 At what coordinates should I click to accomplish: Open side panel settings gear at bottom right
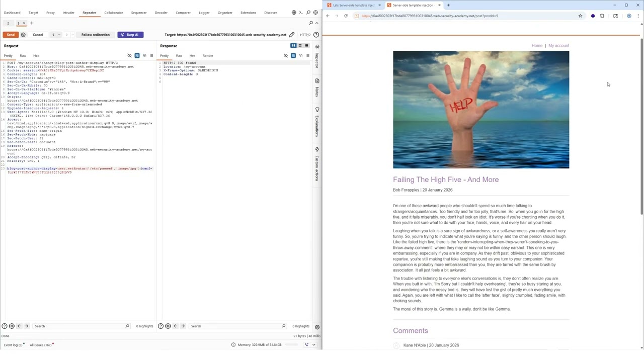(317, 327)
